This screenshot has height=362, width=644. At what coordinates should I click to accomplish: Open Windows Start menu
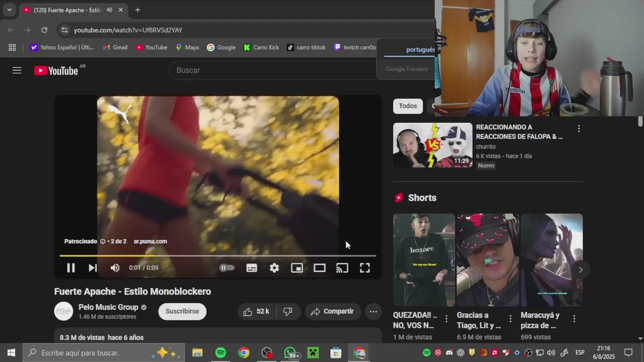coord(11,353)
